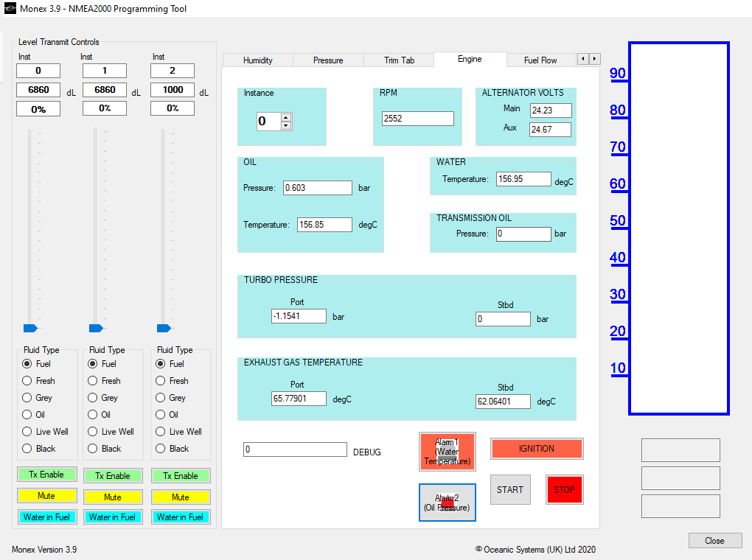Viewport: 752px width, 560px height.
Task: Mute the Inst 2 level transmitter
Action: click(181, 497)
